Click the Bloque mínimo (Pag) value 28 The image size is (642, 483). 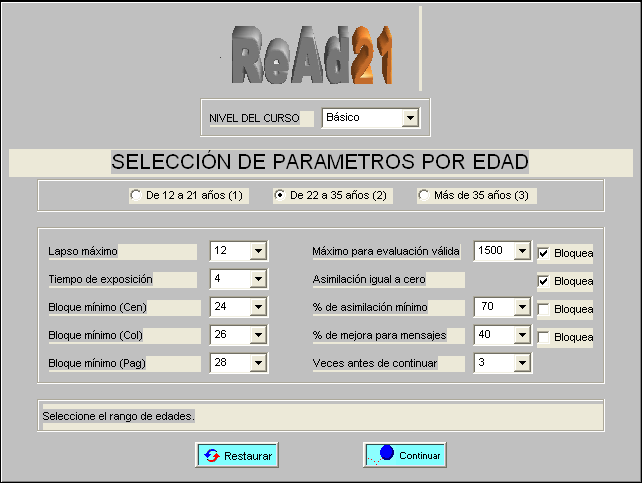pos(220,362)
